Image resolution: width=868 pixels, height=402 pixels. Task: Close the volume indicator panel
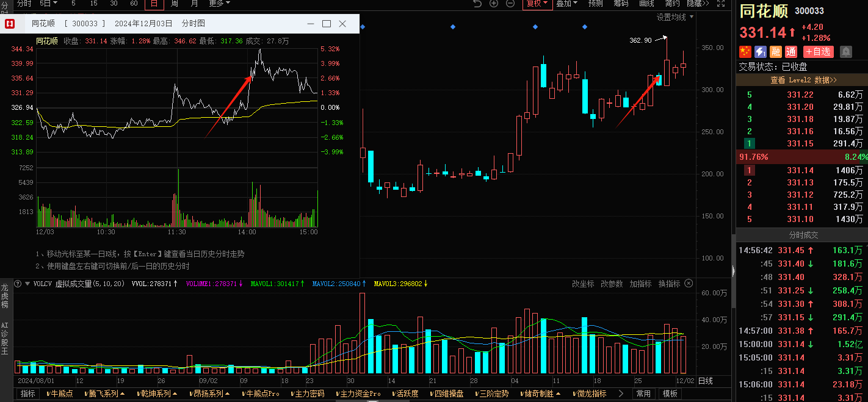pyautogui.click(x=689, y=284)
